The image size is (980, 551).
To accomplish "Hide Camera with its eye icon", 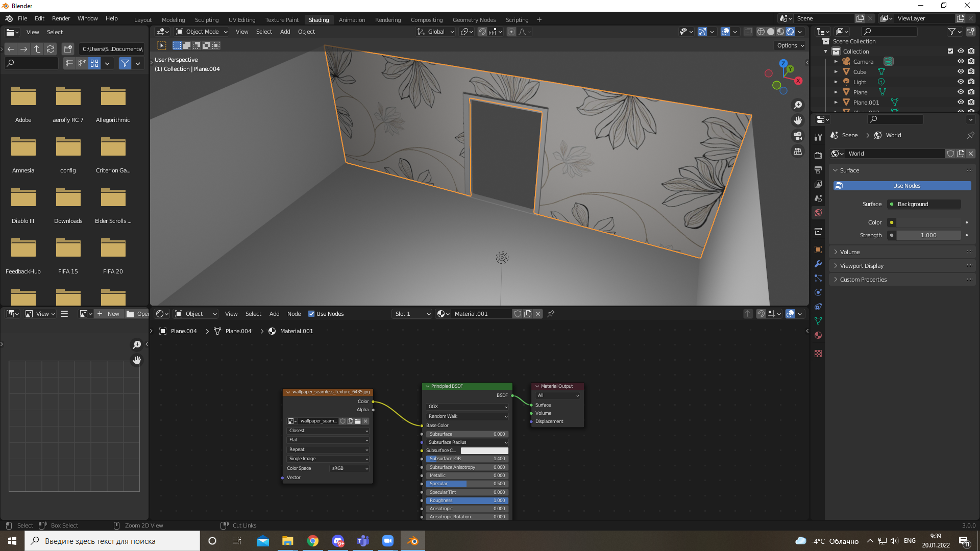I will click(x=961, y=61).
